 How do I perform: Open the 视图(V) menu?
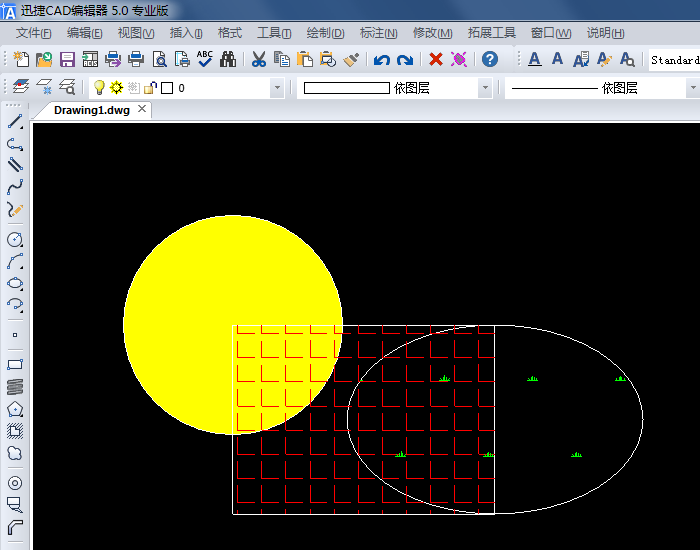pyautogui.click(x=136, y=33)
